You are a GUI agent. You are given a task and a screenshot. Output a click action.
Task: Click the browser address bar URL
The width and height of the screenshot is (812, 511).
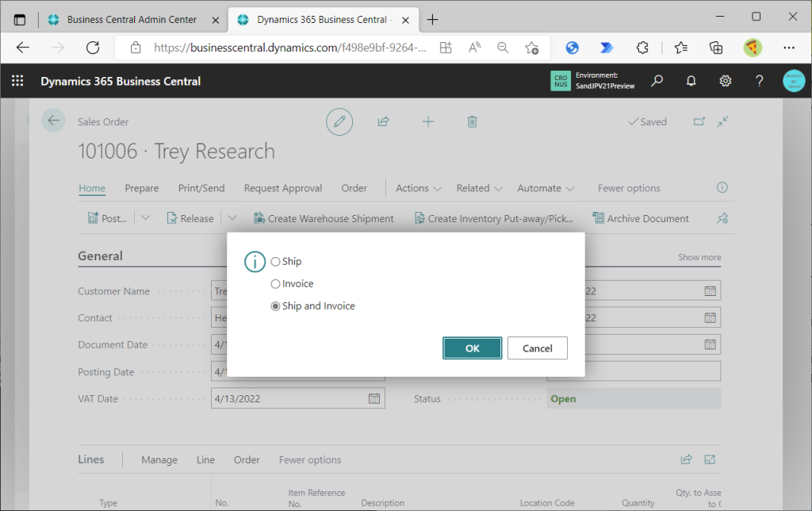(x=290, y=48)
